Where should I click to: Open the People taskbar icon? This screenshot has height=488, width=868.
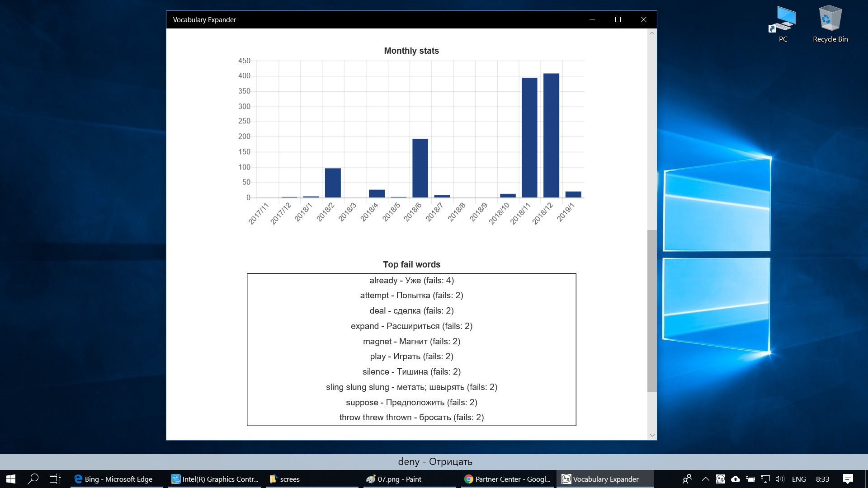tap(687, 479)
